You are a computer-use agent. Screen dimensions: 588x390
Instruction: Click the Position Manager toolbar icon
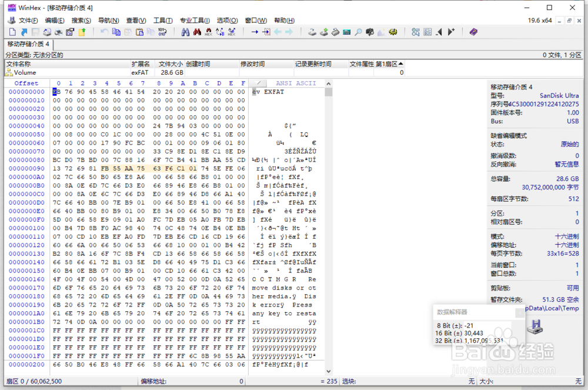[416, 32]
